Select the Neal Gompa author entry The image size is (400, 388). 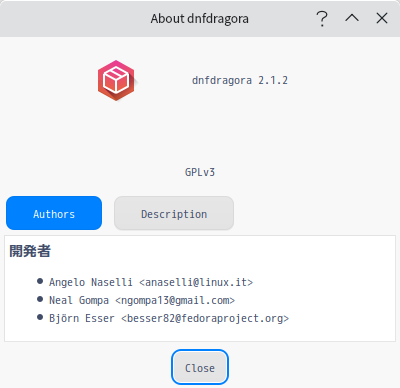tap(142, 300)
